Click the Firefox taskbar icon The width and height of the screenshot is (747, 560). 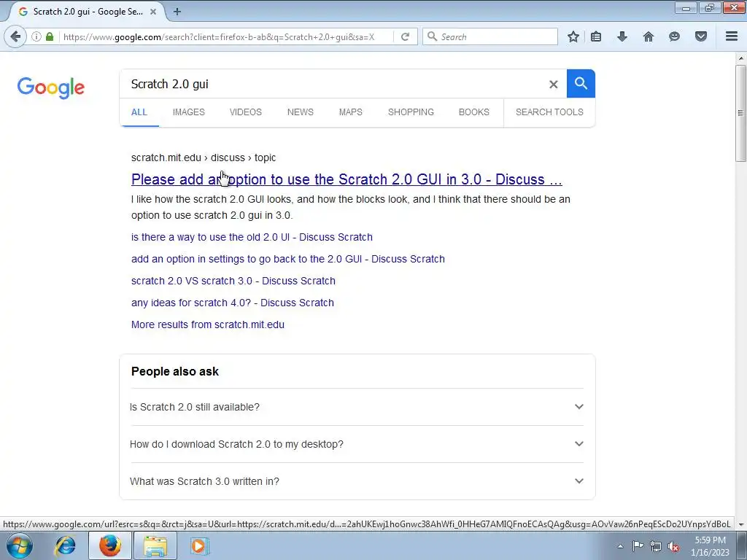[x=110, y=545]
